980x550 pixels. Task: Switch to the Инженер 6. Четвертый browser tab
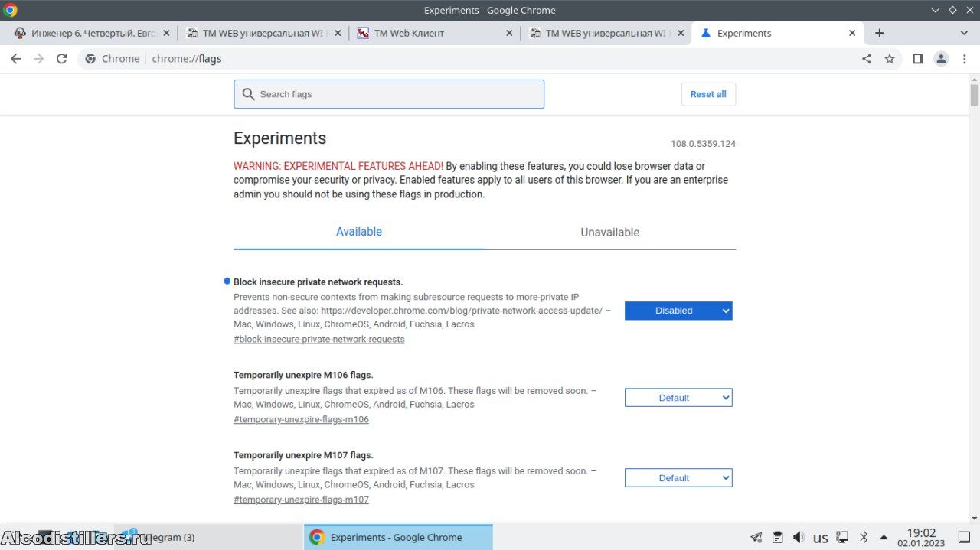point(92,33)
